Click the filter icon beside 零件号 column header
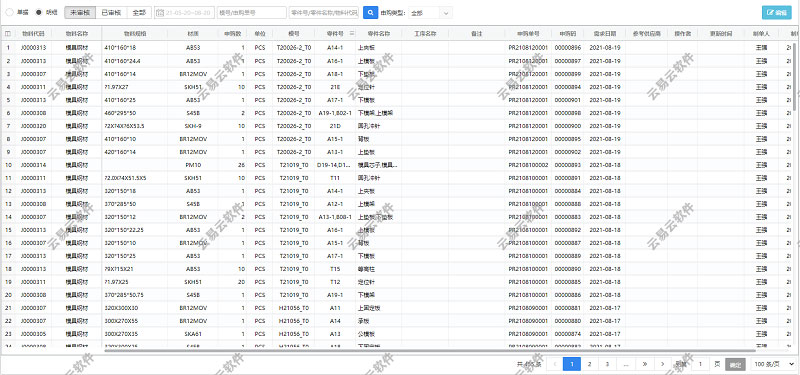The image size is (800, 375). point(352,33)
